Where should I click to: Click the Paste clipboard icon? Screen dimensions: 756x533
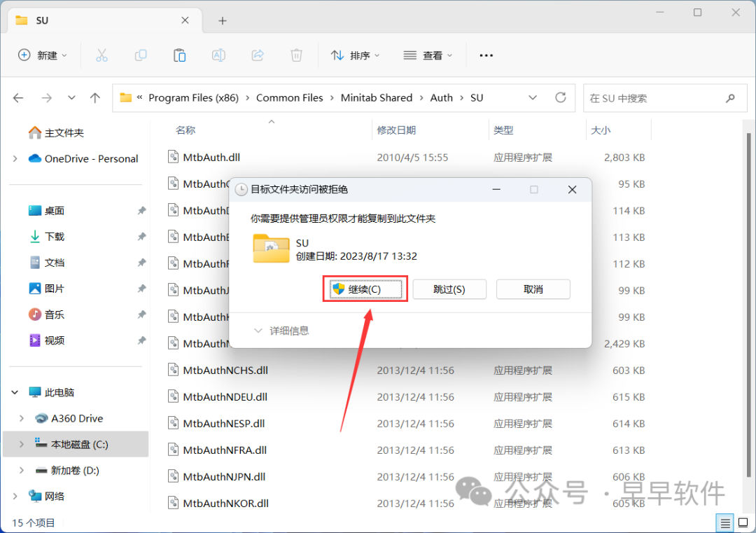point(180,55)
